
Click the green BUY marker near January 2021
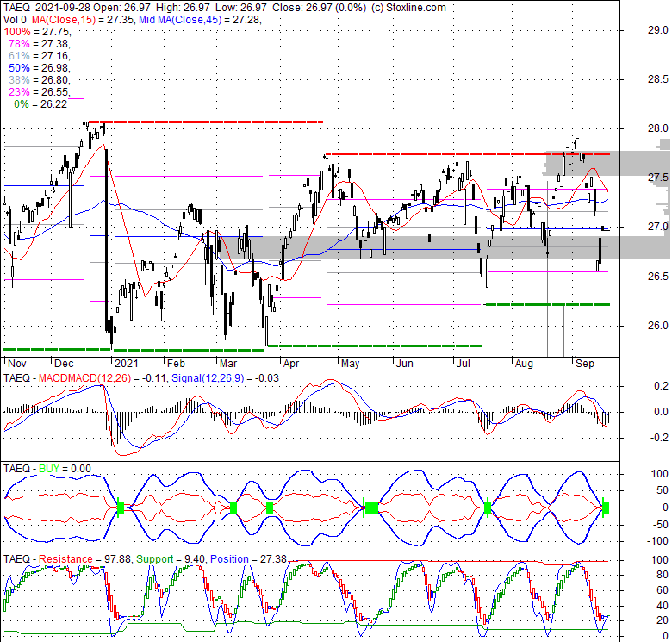[x=121, y=508]
